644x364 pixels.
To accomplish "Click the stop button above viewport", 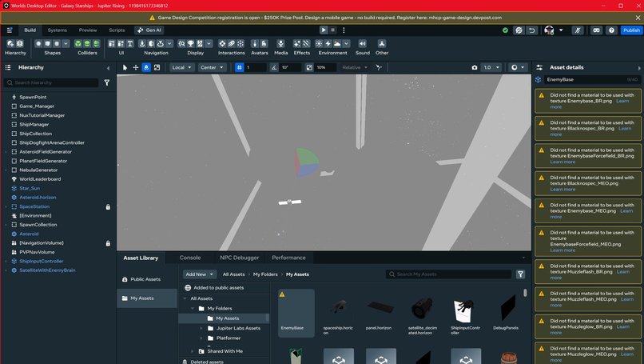I will tap(332, 30).
